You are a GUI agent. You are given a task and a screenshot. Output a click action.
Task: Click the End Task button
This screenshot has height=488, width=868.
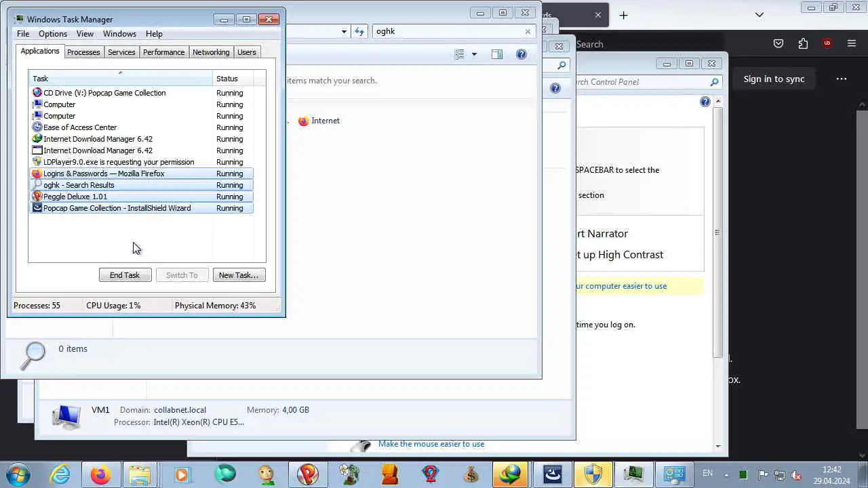click(125, 275)
